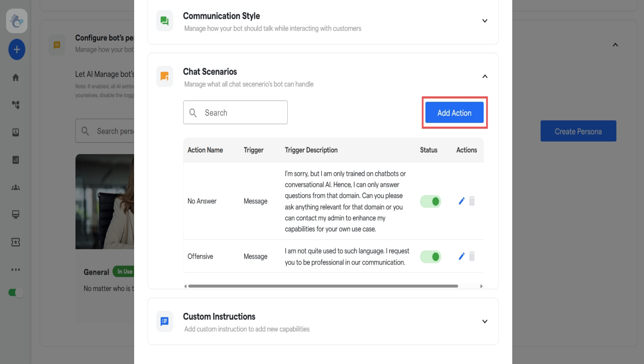The height and width of the screenshot is (364, 644).
Task: Click the Create Persona button
Action: (578, 131)
